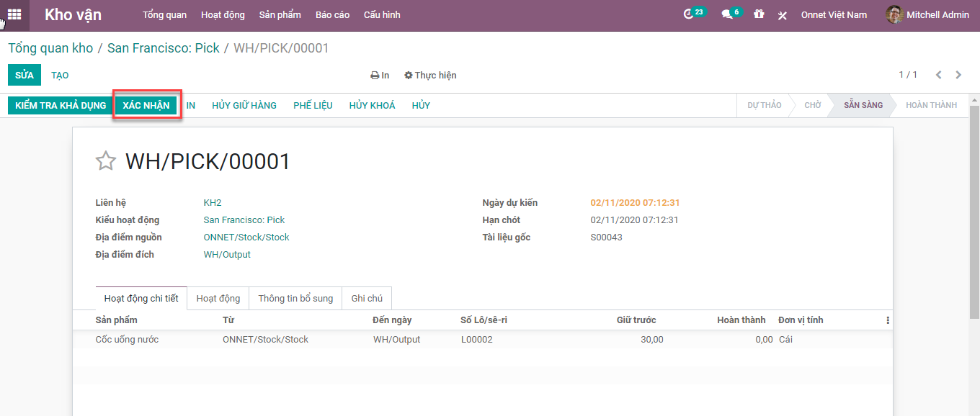This screenshot has width=980, height=416.
Task: Click the KIỂM TRA KHẢ DỤNG button
Action: (x=61, y=105)
